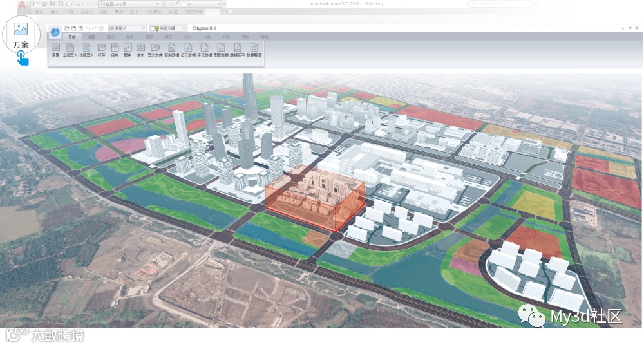Open AutoCAD 插入 ribbon tab
Screen dimensions: 644x347
(54, 12)
